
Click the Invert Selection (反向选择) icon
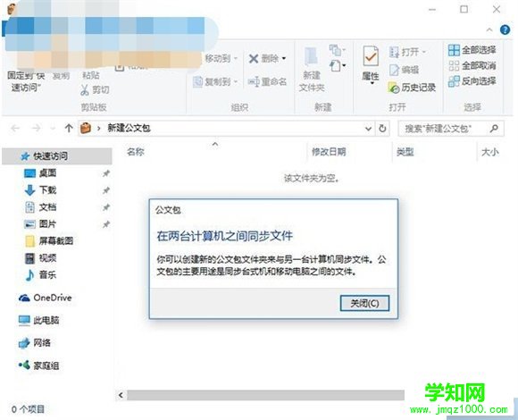[454, 81]
